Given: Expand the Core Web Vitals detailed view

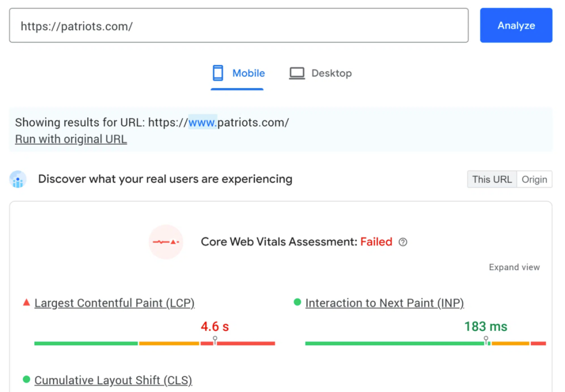Looking at the screenshot, I should click(x=514, y=267).
